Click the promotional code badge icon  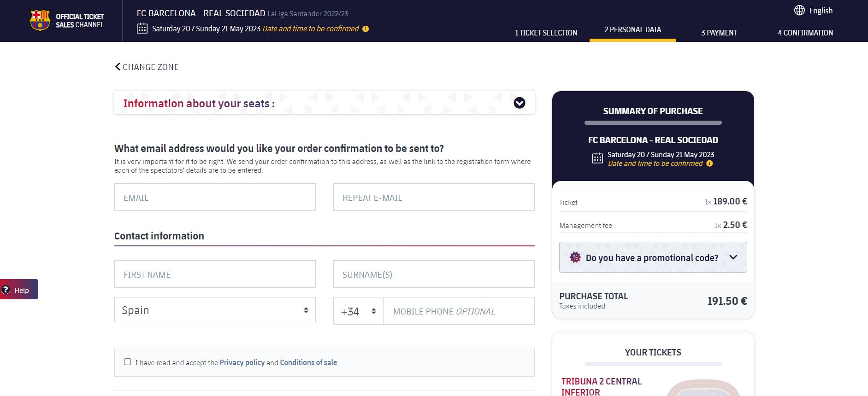(575, 257)
